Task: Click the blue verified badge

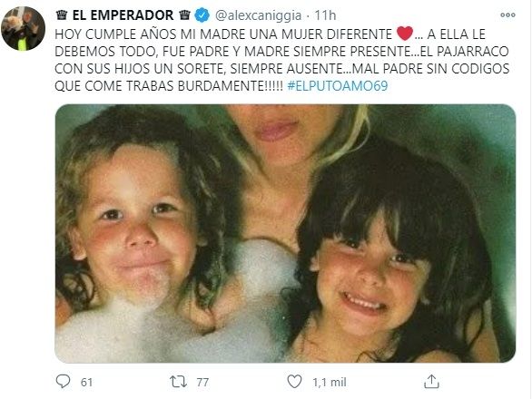Action: [x=202, y=15]
